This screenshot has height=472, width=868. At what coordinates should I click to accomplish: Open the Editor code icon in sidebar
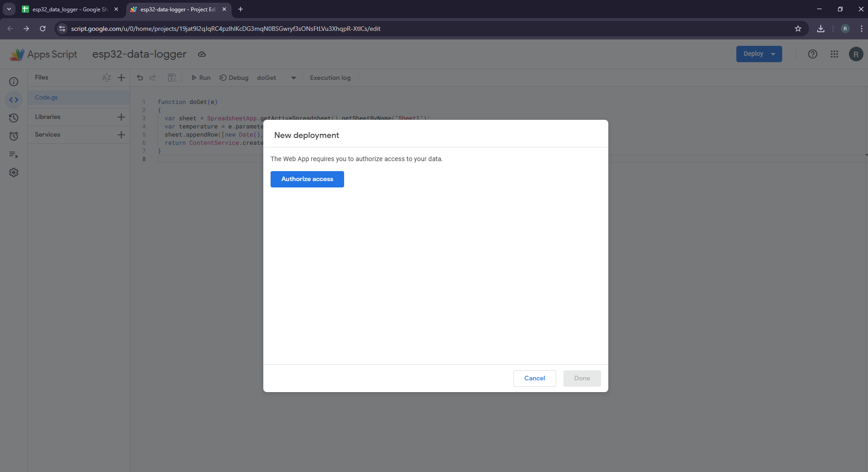tap(14, 100)
